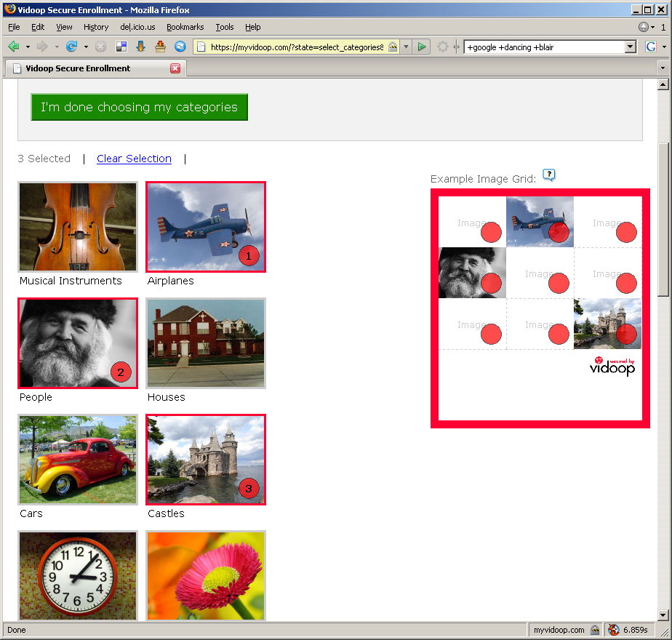Open the address bar history dropdown
Image resolution: width=672 pixels, height=640 pixels.
tap(406, 47)
